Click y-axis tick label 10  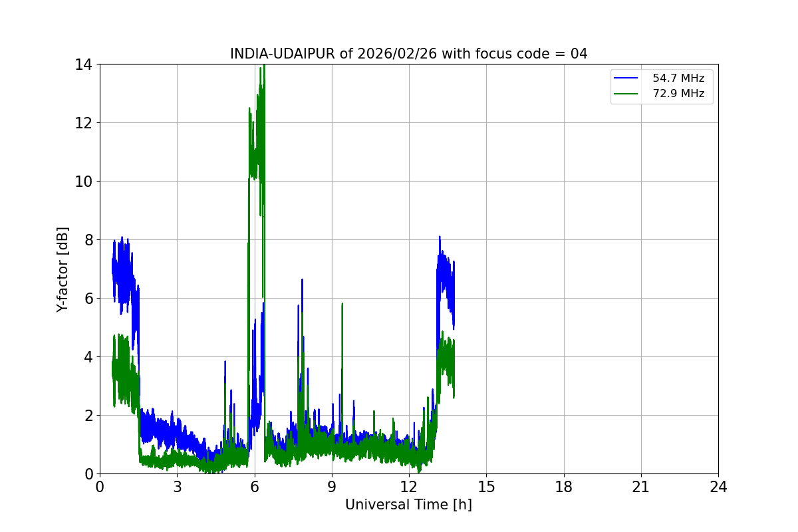(x=84, y=182)
